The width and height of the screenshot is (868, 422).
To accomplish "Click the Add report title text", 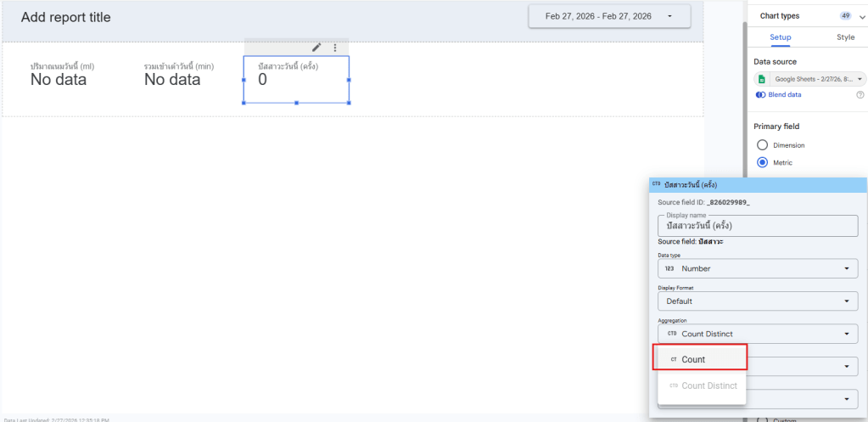I will (x=65, y=18).
